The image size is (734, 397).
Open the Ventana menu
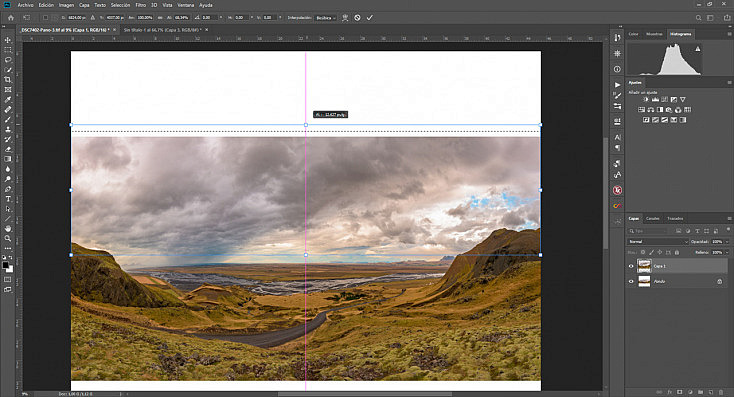pos(185,5)
